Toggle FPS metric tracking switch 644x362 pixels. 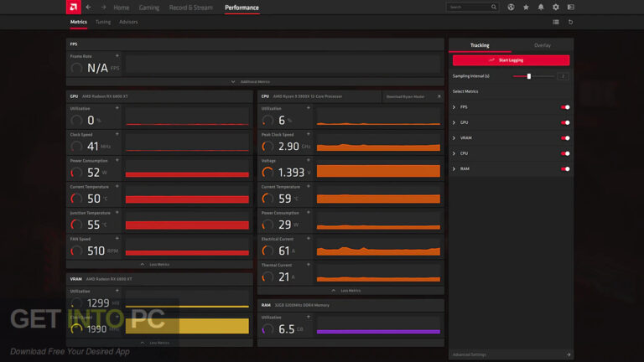(x=565, y=107)
